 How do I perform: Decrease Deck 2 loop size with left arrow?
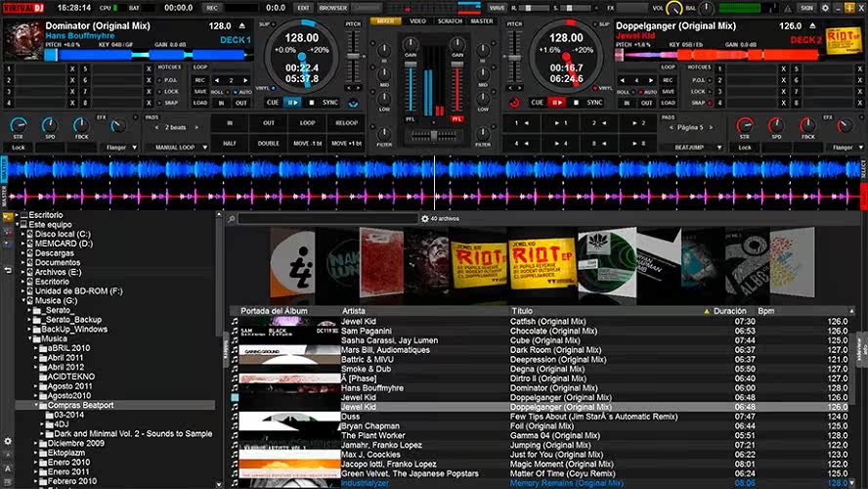tap(623, 80)
